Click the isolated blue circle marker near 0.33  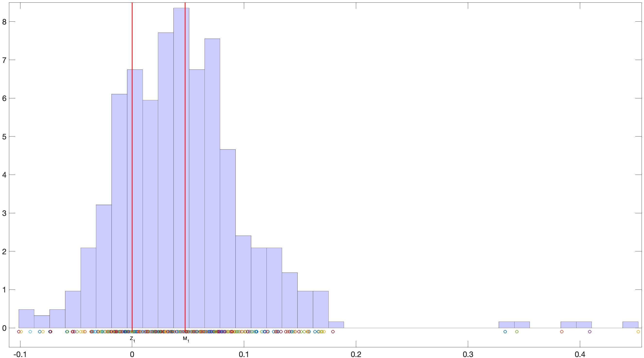coord(505,332)
